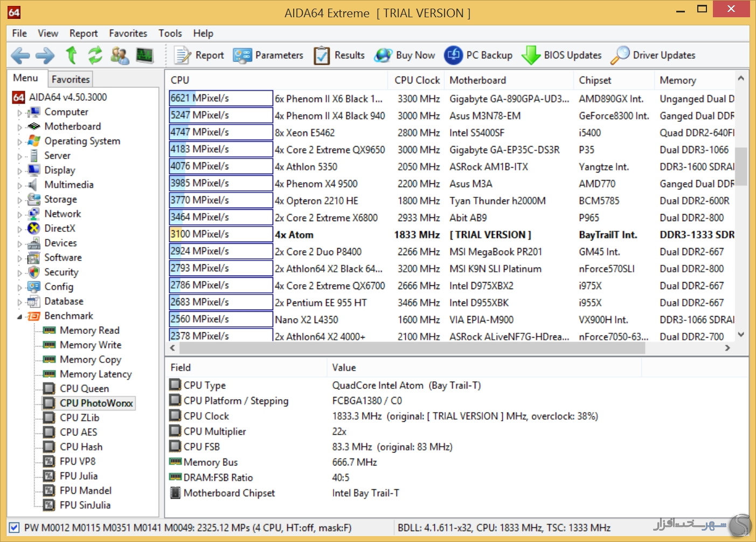The width and height of the screenshot is (756, 542).
Task: Sort by the Motherboard column header
Action: coord(509,80)
